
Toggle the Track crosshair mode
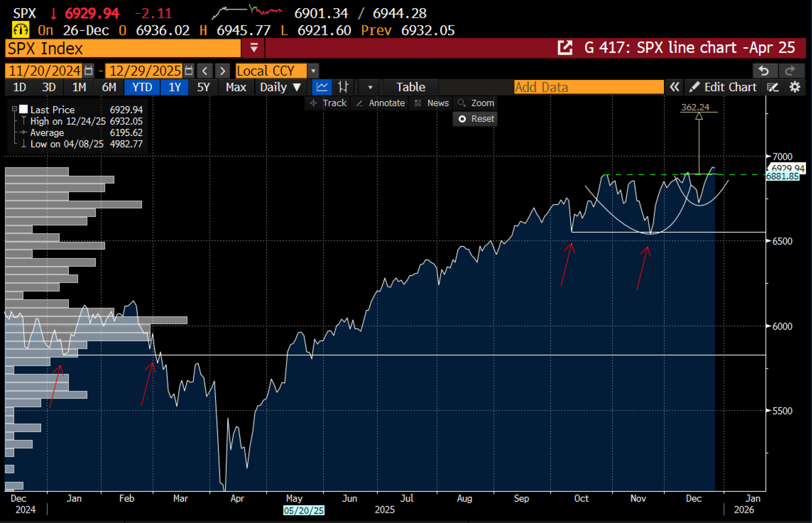tap(328, 103)
